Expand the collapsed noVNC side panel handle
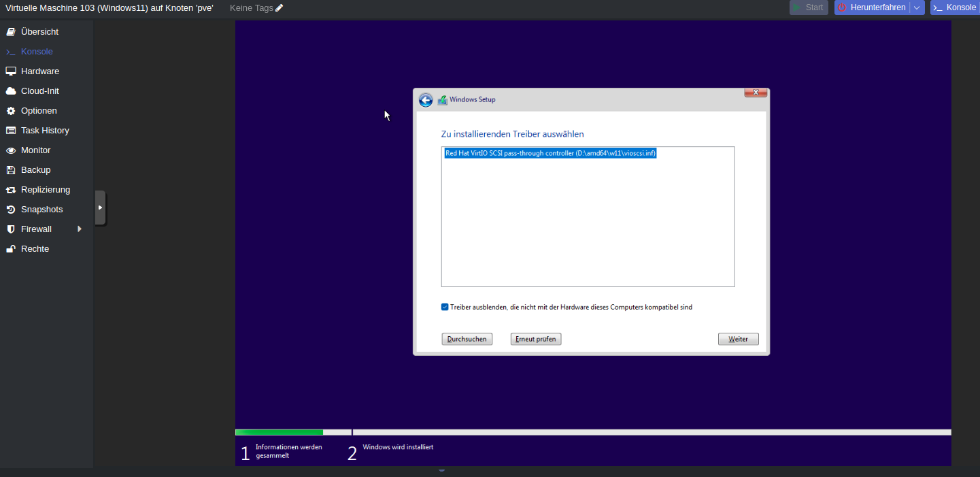980x477 pixels. pos(100,208)
